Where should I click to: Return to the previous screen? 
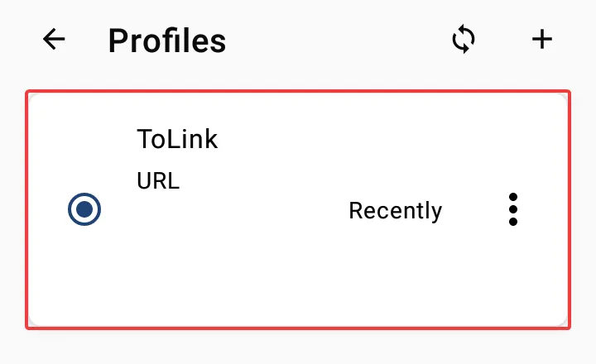[55, 40]
